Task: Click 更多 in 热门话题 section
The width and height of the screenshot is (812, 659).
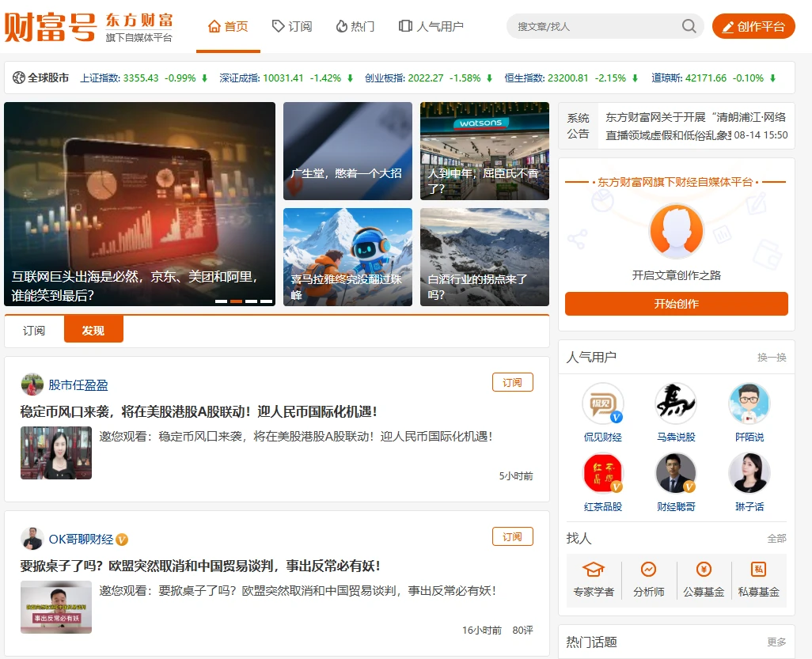Action: 777,642
